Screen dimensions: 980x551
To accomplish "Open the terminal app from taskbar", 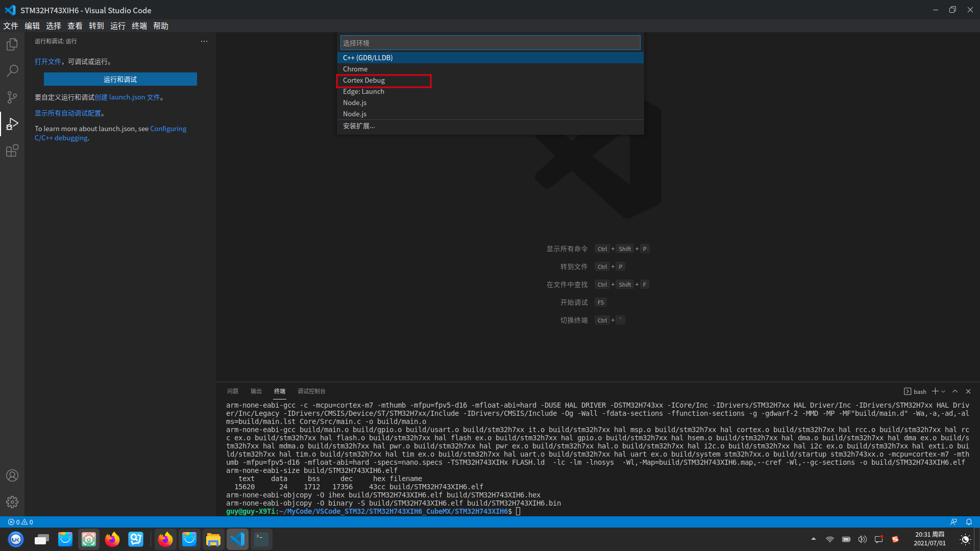I will [x=261, y=539].
